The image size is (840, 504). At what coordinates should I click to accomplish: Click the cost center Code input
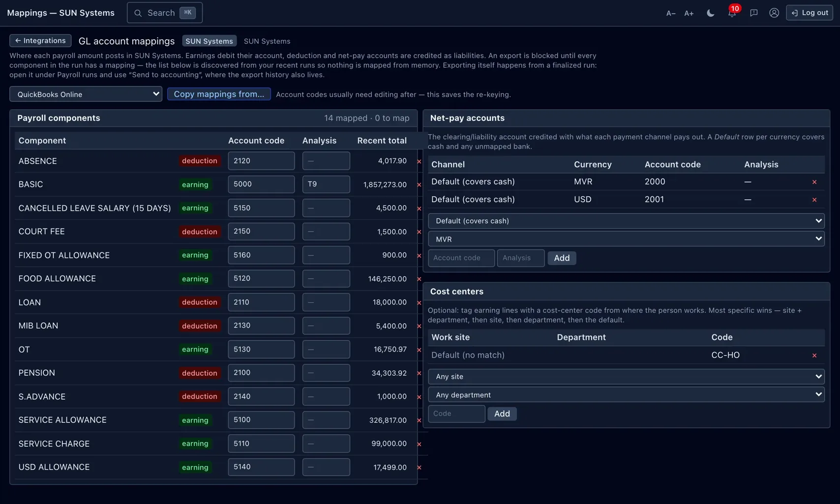[456, 414]
